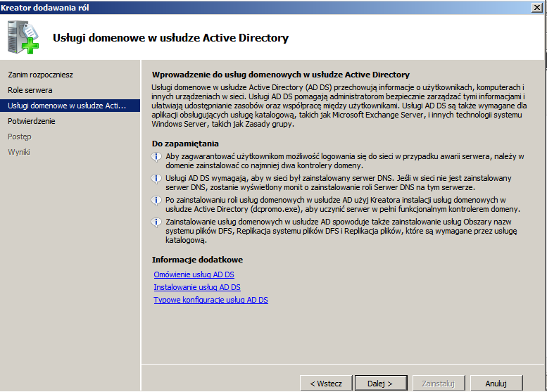Click the info icon beside 'Po zainstalowaniu roli usług'
Screen dimensions: 547x392
(156, 200)
